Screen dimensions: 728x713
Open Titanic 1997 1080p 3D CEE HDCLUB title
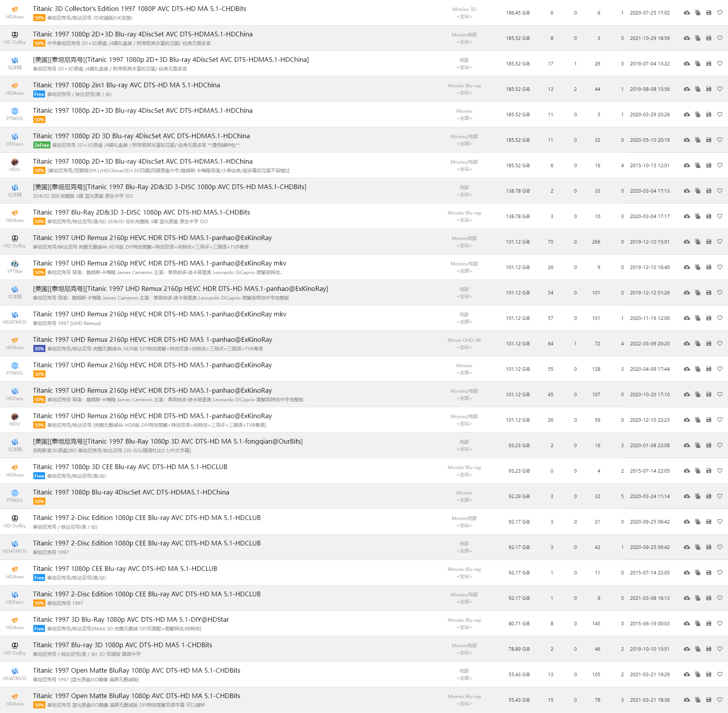[x=130, y=467]
